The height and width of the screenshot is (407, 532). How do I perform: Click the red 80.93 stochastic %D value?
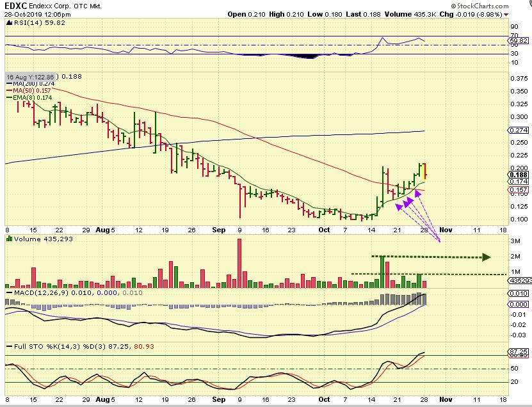[144, 347]
